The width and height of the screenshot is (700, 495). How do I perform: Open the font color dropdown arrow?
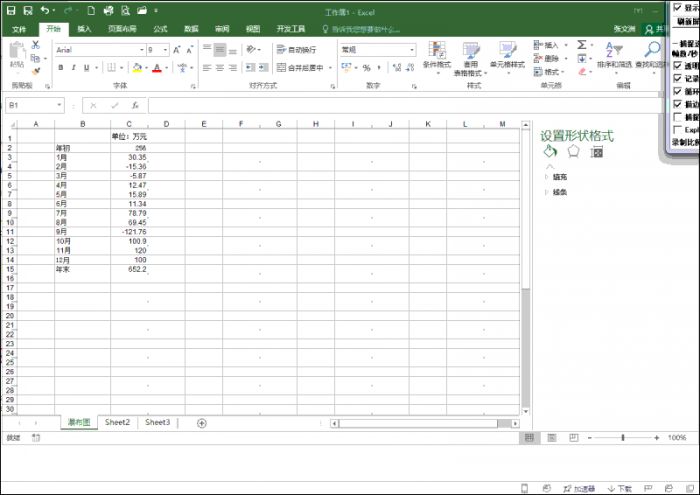[x=166, y=68]
